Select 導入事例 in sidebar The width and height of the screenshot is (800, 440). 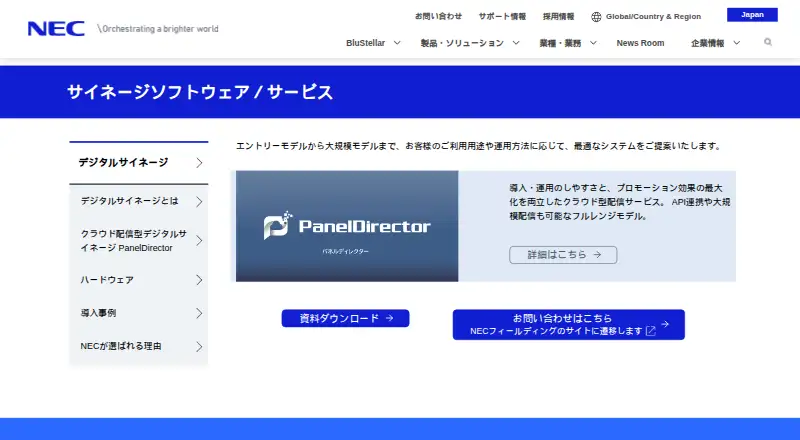tap(139, 313)
